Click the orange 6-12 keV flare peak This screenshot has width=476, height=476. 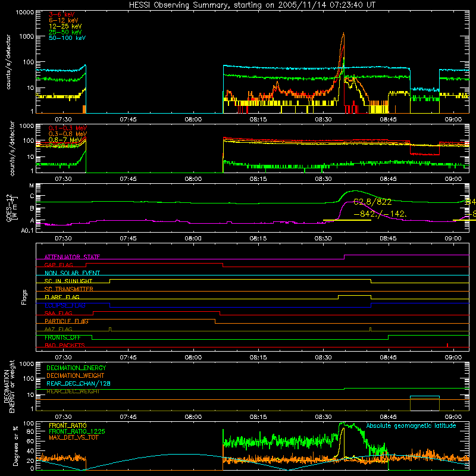344,33
